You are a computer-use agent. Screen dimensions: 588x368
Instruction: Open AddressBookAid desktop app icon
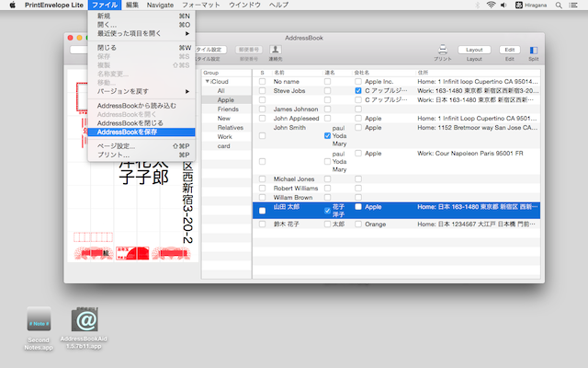pyautogui.click(x=85, y=319)
